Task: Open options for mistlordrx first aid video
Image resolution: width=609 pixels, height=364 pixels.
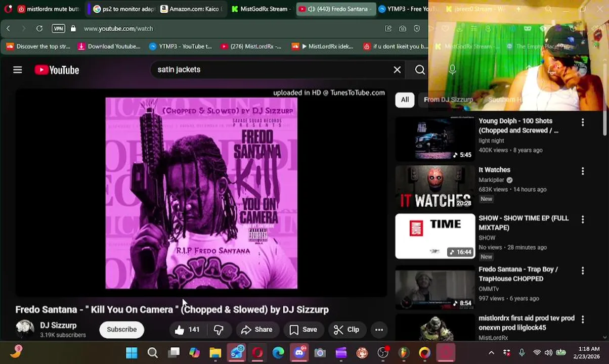Action: 583,320
